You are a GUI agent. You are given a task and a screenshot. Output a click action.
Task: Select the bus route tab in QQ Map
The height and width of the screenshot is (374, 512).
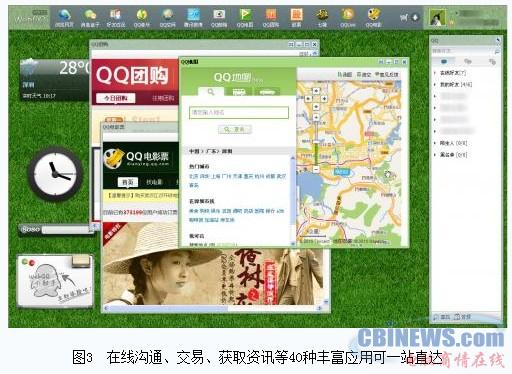point(239,92)
